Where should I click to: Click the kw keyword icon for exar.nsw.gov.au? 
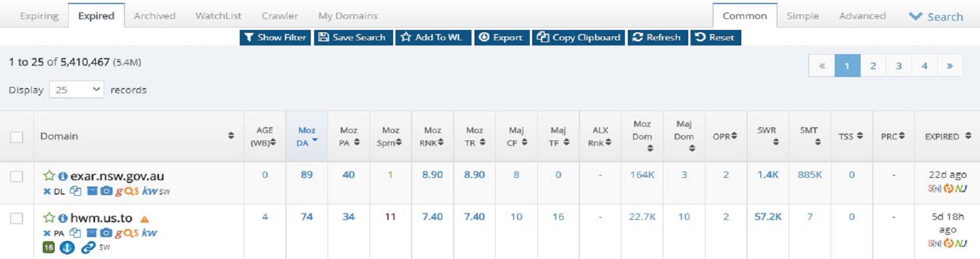[149, 191]
